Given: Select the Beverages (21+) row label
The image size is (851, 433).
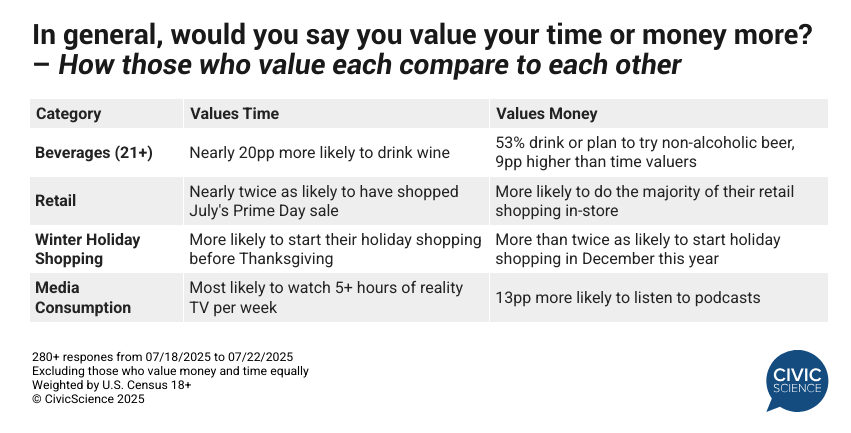Looking at the screenshot, I should click(x=94, y=153).
